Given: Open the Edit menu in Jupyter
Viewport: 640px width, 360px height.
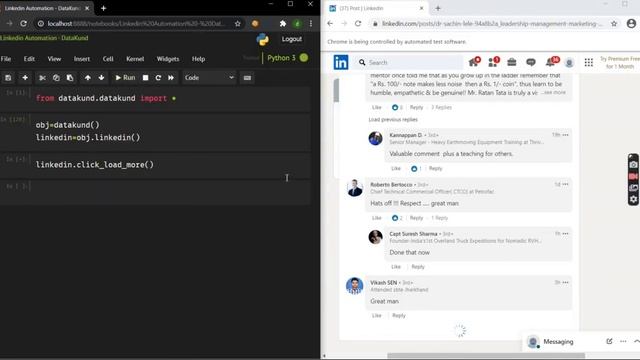Looking at the screenshot, I should point(29,59).
